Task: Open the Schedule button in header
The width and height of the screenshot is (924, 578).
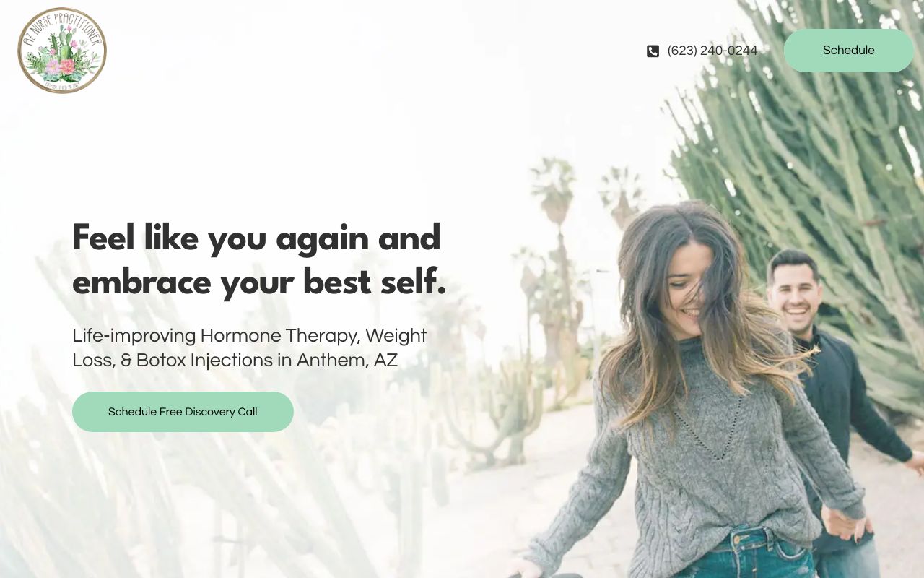Action: coord(849,51)
